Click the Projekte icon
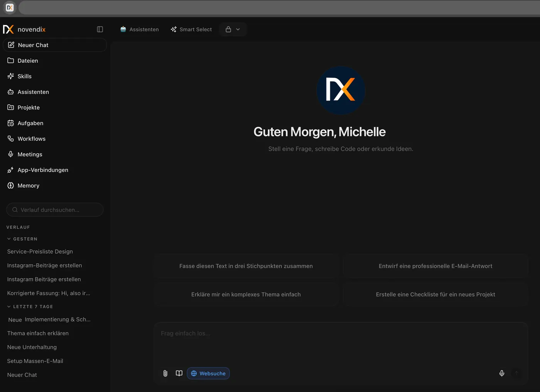 pyautogui.click(x=11, y=108)
